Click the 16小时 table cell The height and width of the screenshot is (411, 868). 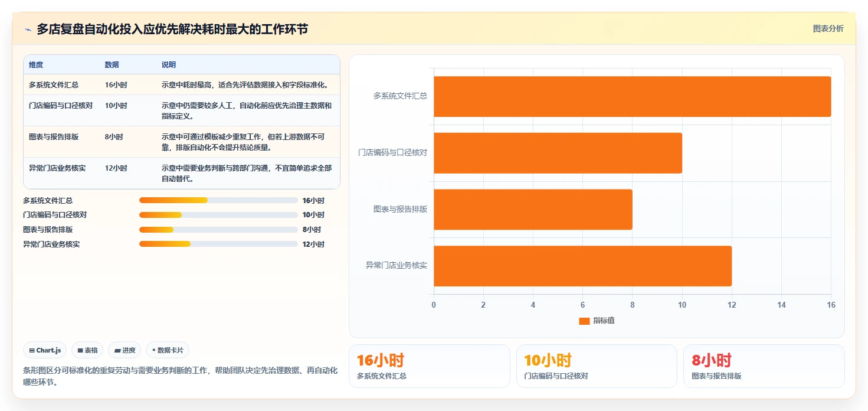pyautogui.click(x=116, y=84)
